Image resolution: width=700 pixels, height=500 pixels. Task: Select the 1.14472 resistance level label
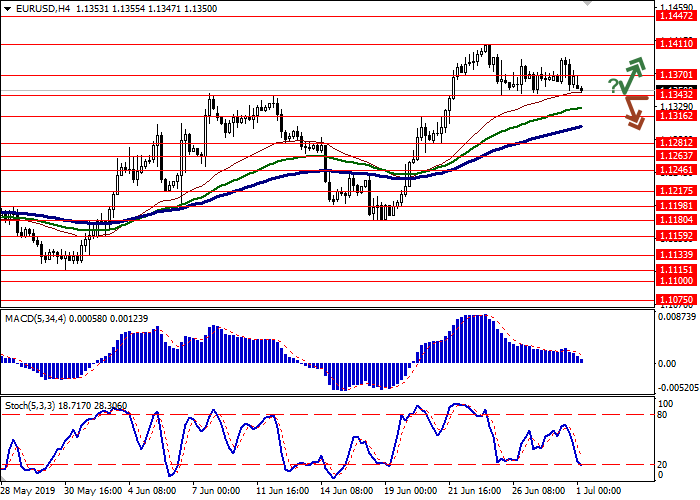[676, 16]
